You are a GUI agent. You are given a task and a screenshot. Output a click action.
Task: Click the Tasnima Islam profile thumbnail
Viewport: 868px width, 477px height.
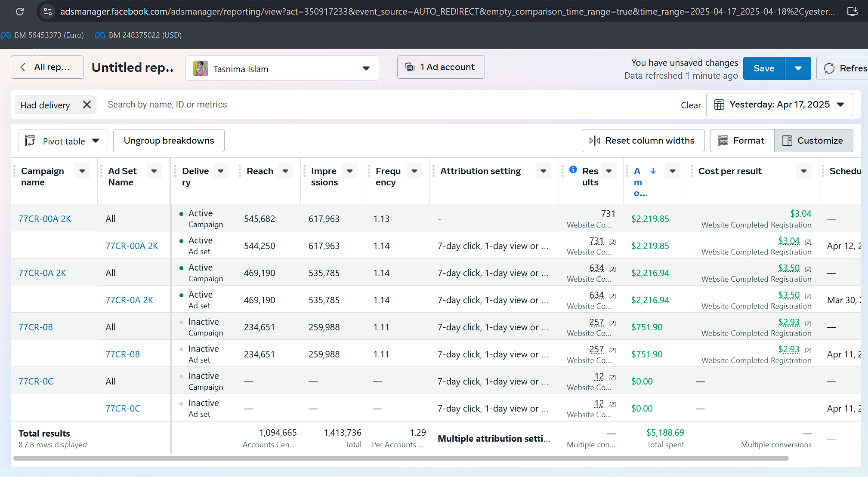[201, 68]
